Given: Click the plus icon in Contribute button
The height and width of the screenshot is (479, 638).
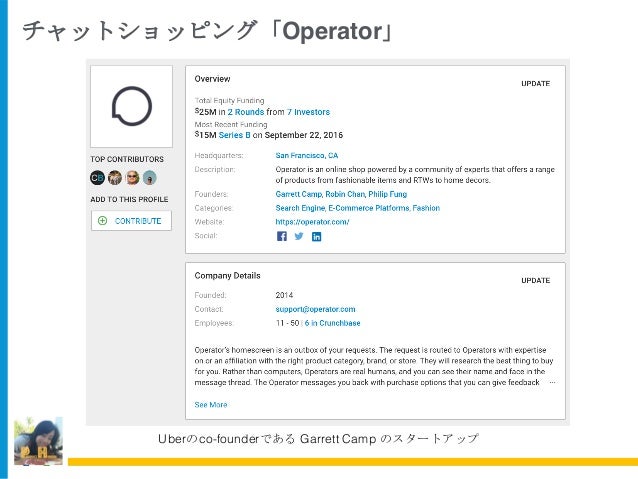Looking at the screenshot, I should 103,221.
